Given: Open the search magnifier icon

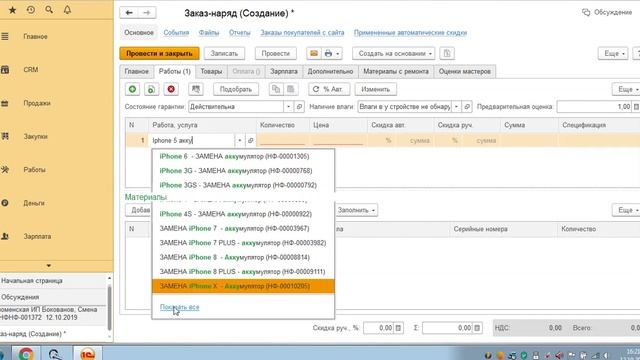Looking at the screenshot, I should (49, 9).
